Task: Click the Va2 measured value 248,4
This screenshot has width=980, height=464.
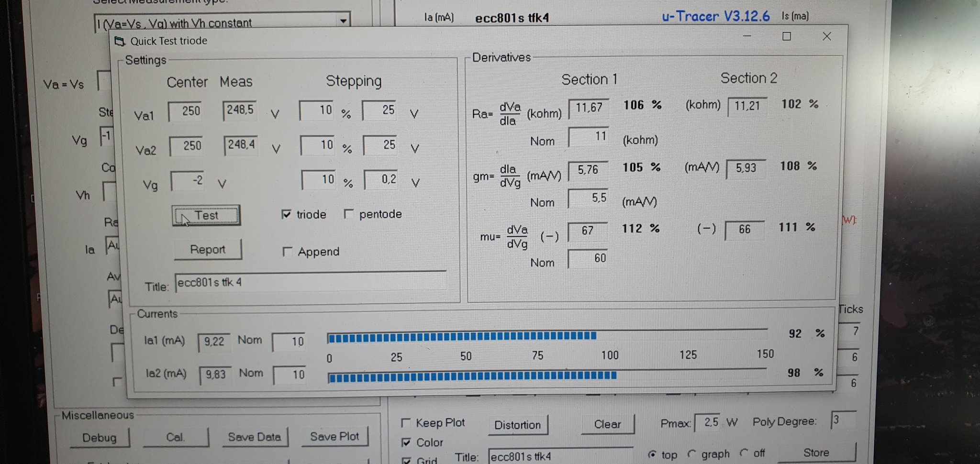Action: [241, 145]
